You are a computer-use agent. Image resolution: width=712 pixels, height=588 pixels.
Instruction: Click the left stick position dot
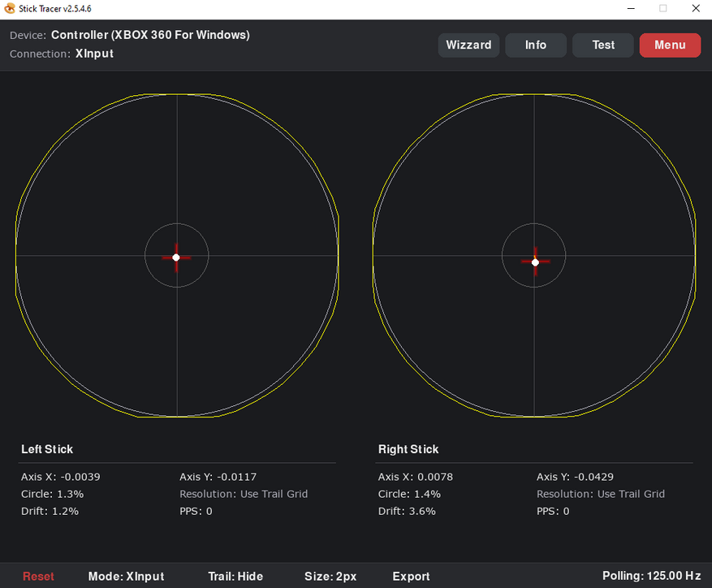click(176, 257)
